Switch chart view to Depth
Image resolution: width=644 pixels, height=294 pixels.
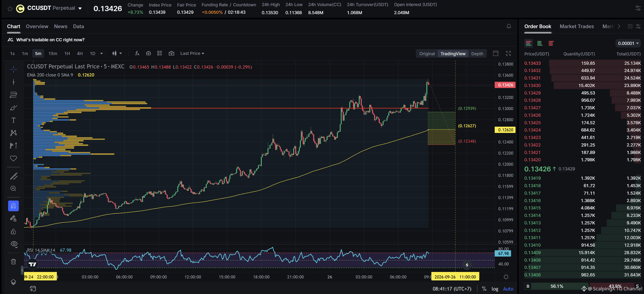[477, 53]
